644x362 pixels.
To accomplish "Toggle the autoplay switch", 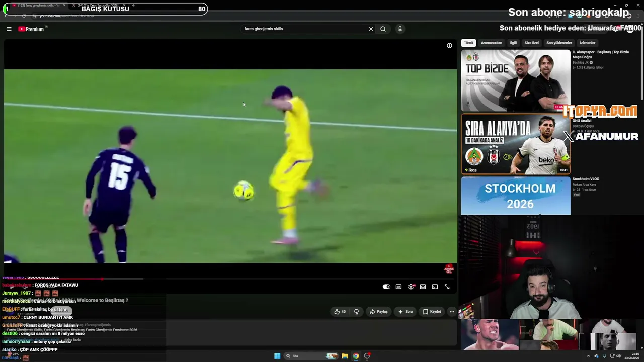I will point(386,287).
